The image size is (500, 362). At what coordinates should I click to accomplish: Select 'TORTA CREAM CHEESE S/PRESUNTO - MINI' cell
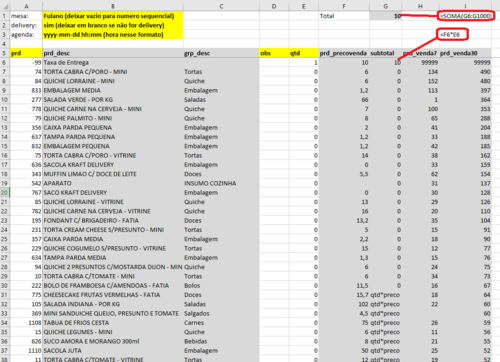(x=113, y=230)
